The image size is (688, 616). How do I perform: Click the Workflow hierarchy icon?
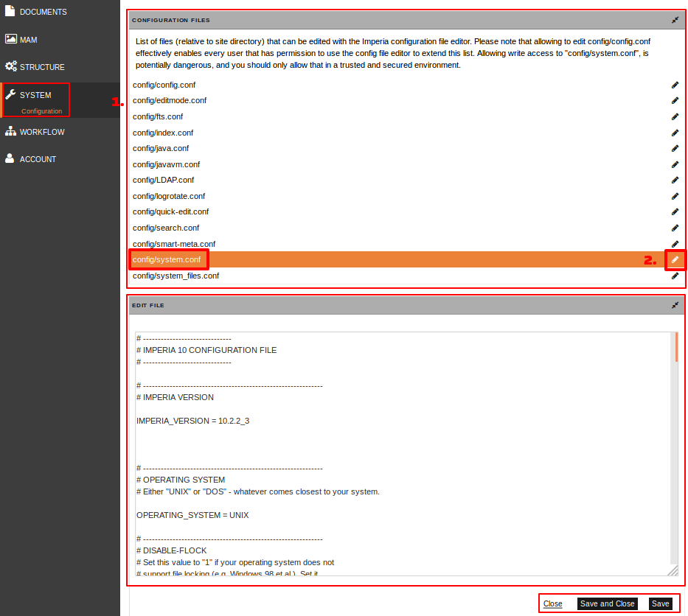click(x=10, y=131)
